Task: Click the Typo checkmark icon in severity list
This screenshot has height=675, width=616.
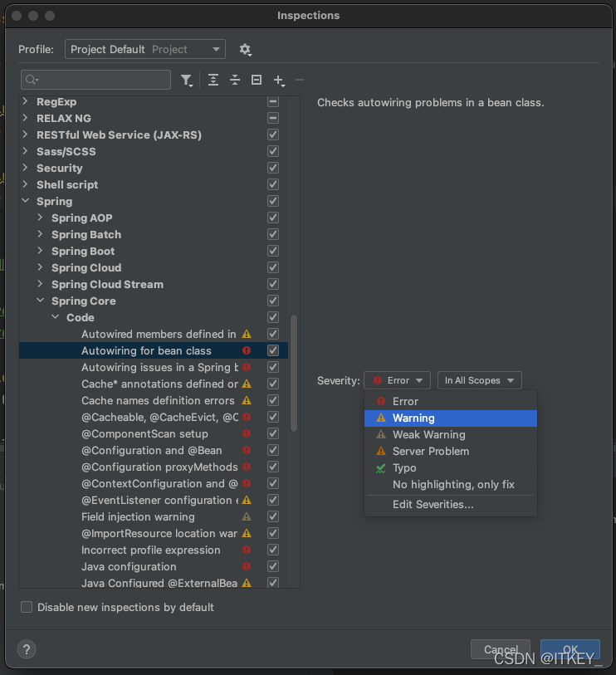Action: [380, 468]
